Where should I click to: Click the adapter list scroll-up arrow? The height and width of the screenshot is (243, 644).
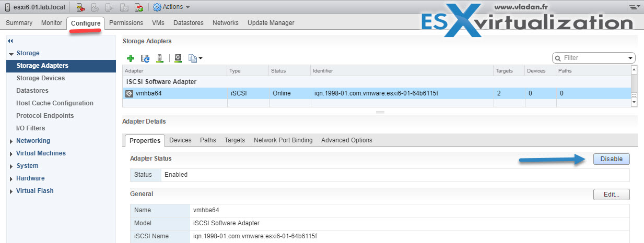(634, 70)
